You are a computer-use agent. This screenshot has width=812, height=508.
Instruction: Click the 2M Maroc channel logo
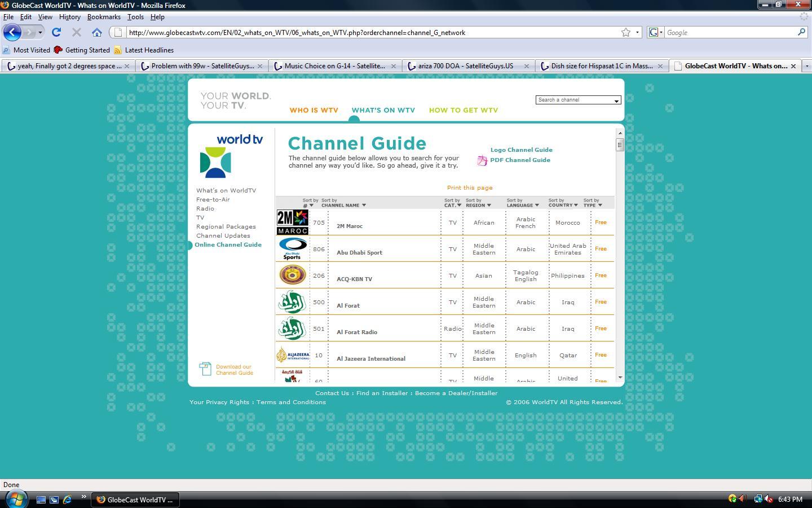292,222
